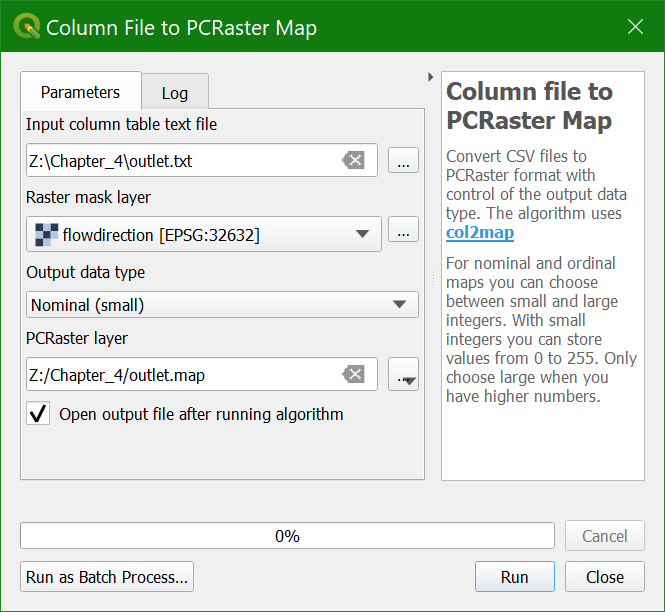Click the 'Output data type' label

coord(85,272)
